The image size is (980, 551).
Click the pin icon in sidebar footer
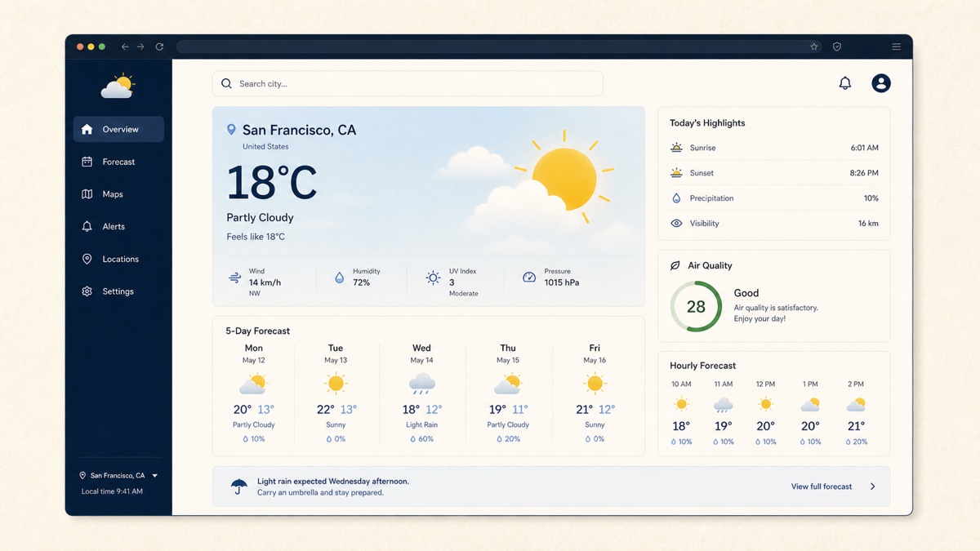(x=82, y=475)
